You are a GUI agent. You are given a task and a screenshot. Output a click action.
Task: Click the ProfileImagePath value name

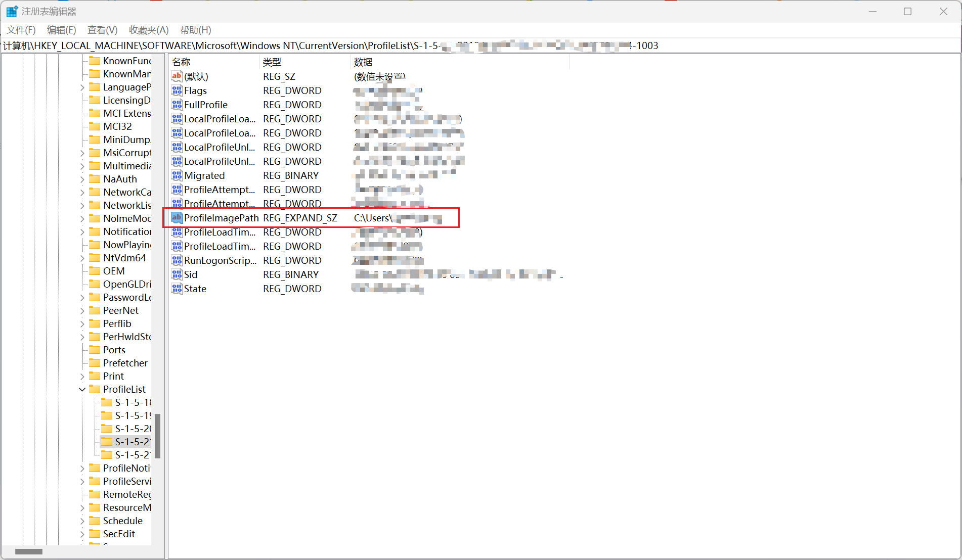point(222,218)
